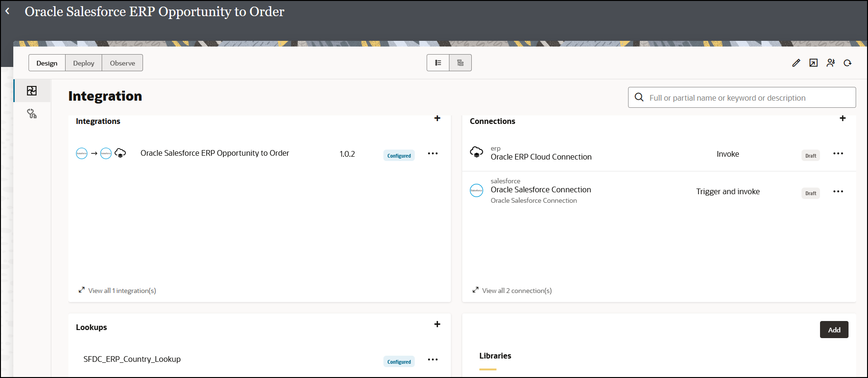Viewport: 868px width, 378px height.
Task: Open the SFDC_ERP_Country_Lookup lookup
Action: (x=132, y=359)
